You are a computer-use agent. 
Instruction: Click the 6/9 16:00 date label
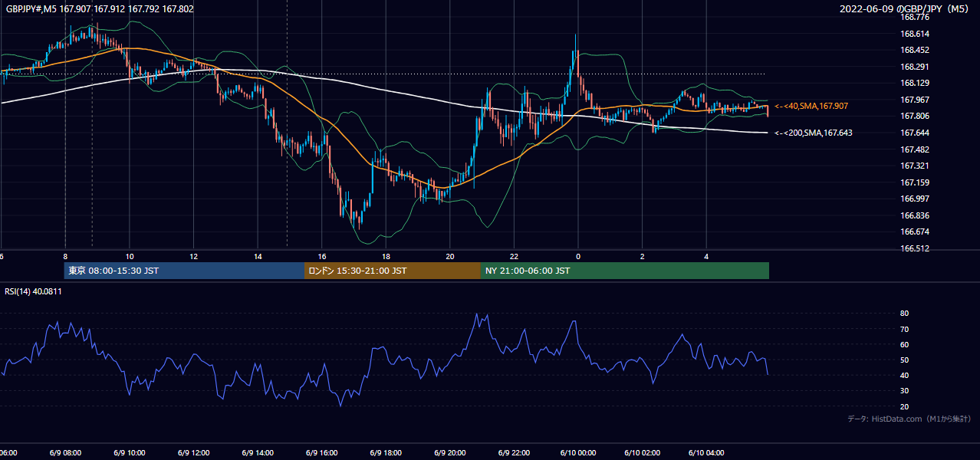point(321,452)
